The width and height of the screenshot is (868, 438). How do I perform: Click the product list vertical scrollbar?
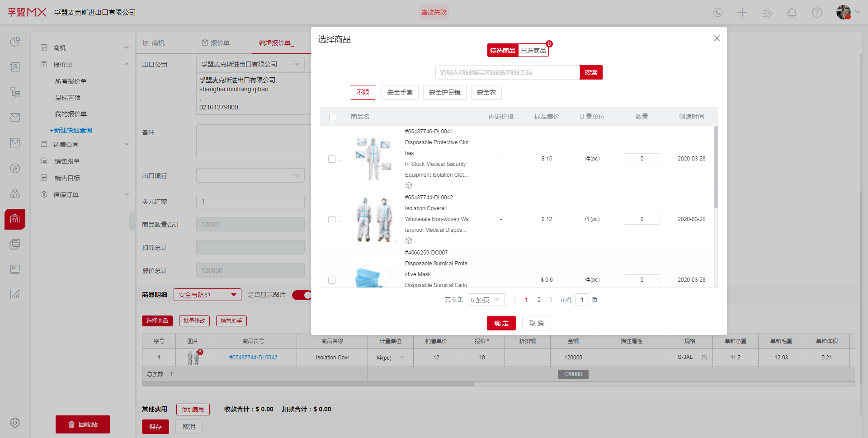[x=716, y=167]
